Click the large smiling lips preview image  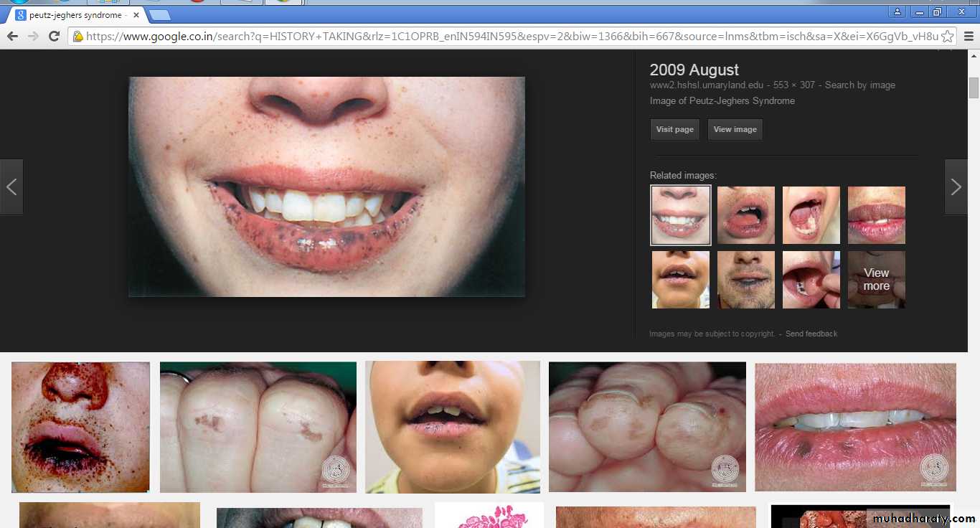pos(326,187)
